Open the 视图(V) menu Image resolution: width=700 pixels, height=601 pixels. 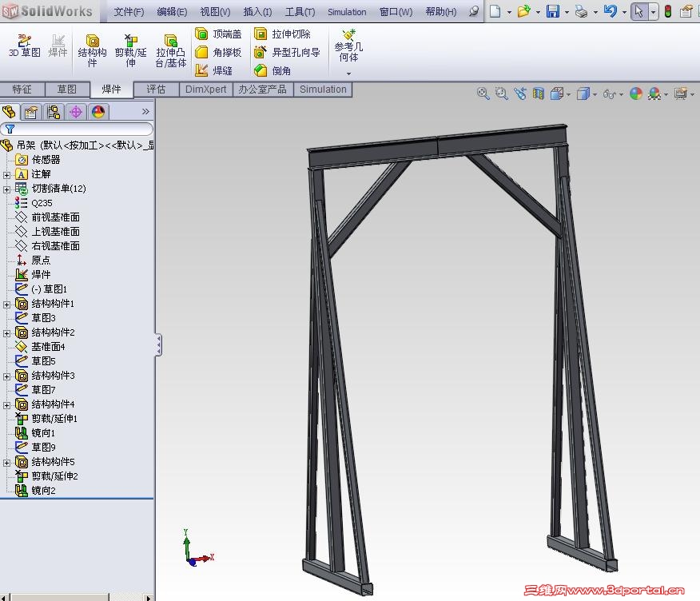215,12
